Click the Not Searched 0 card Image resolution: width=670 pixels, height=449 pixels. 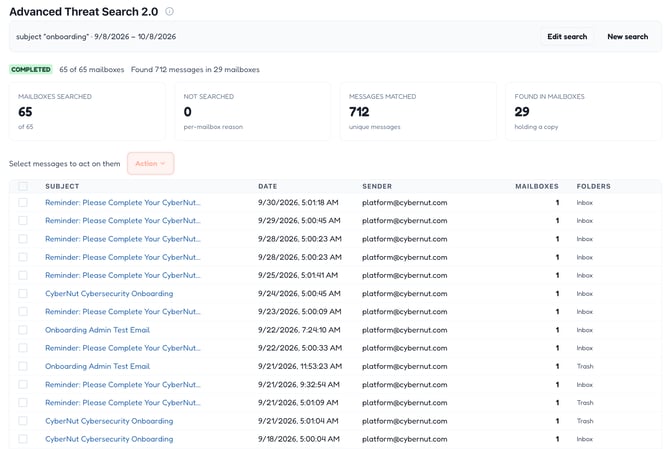(x=253, y=112)
